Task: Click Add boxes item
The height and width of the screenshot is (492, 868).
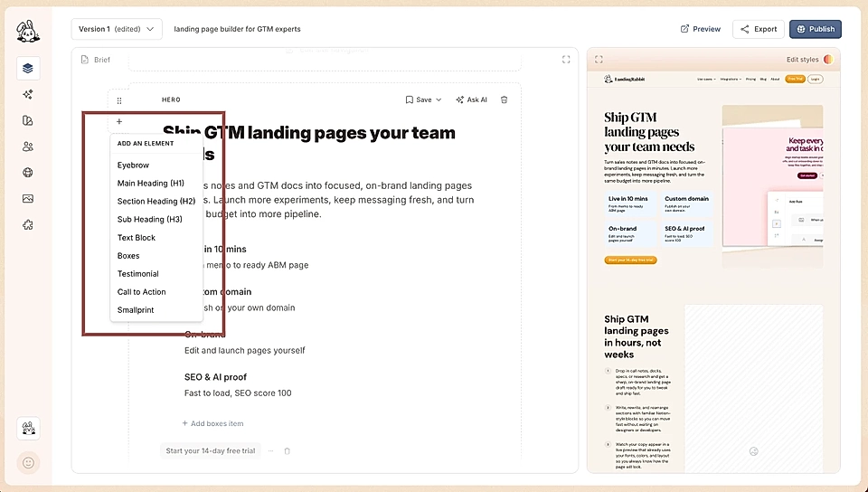Action: 212,423
